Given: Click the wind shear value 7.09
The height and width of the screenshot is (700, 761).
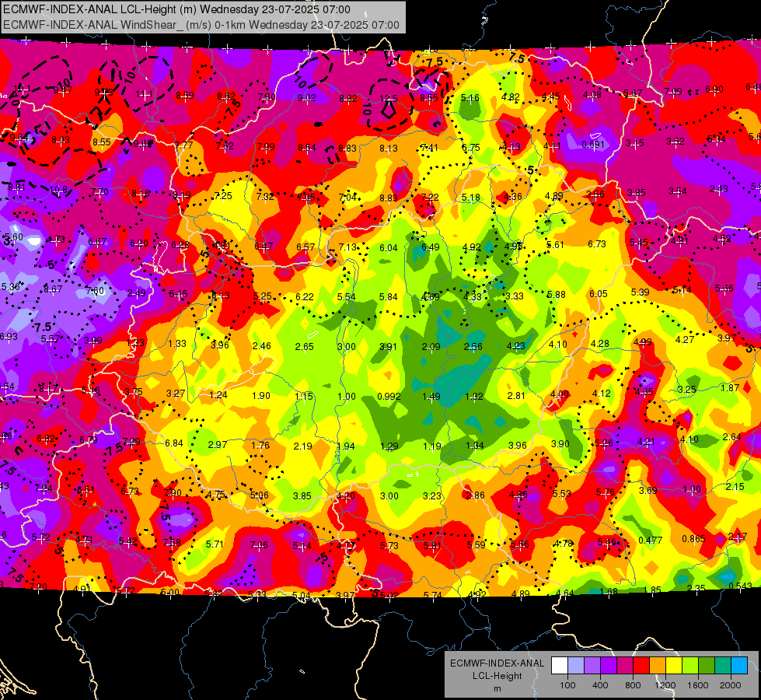Looking at the screenshot, I should point(673,91).
